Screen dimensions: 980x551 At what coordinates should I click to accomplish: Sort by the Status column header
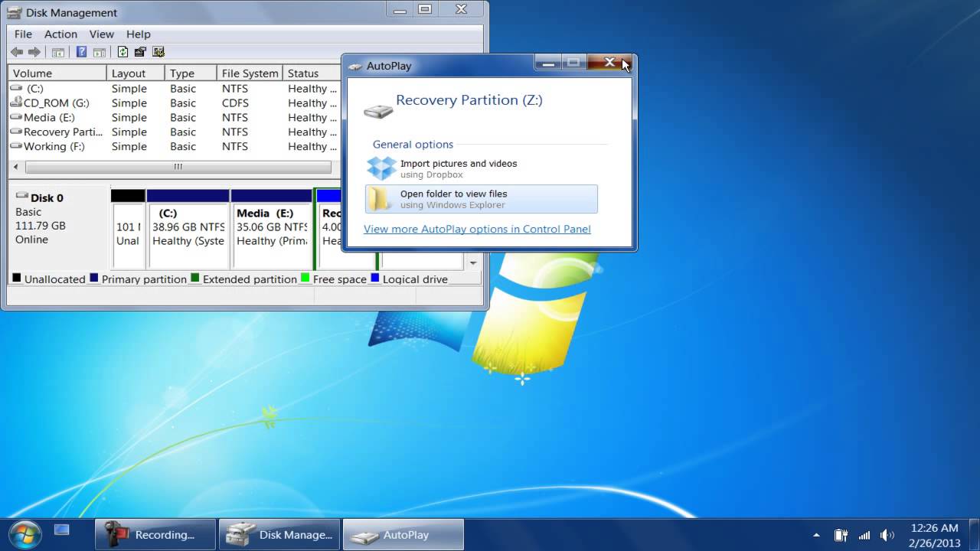[312, 73]
